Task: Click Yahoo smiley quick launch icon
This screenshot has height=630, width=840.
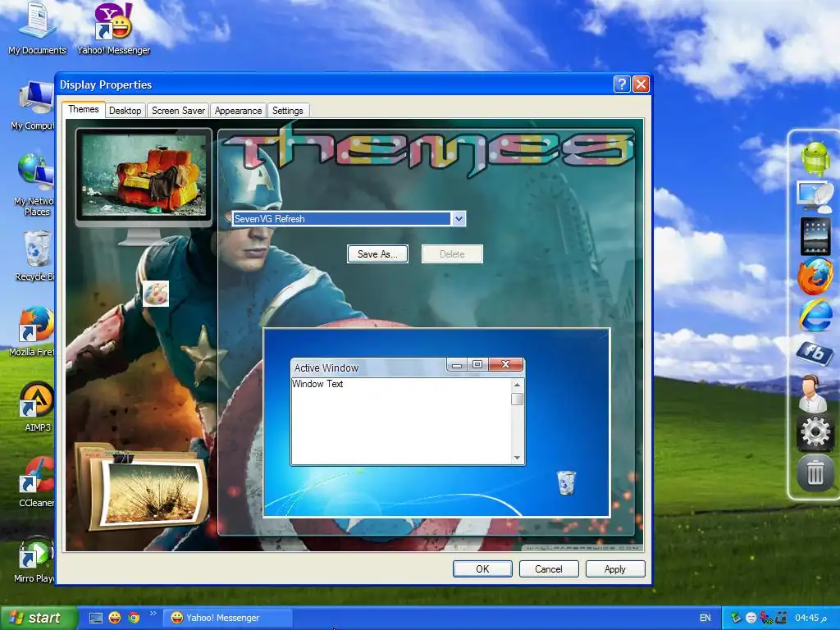Action: point(115,618)
